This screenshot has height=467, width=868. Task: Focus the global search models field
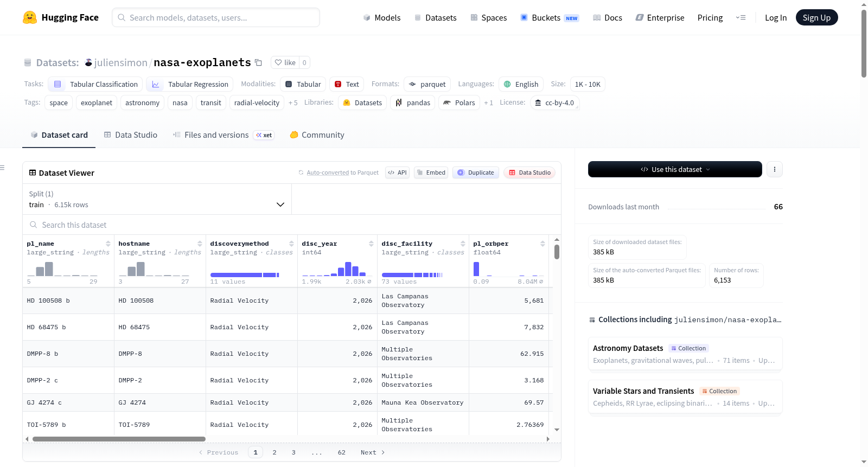click(x=216, y=17)
